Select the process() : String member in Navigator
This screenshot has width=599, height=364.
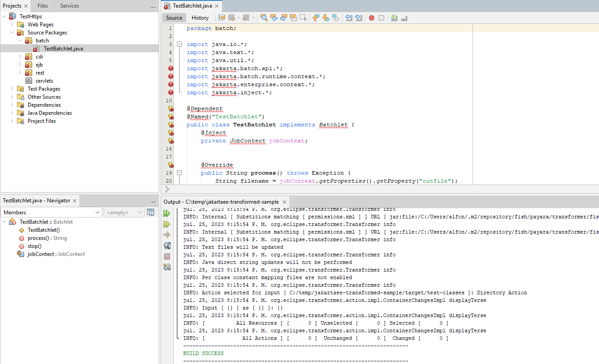click(x=48, y=238)
